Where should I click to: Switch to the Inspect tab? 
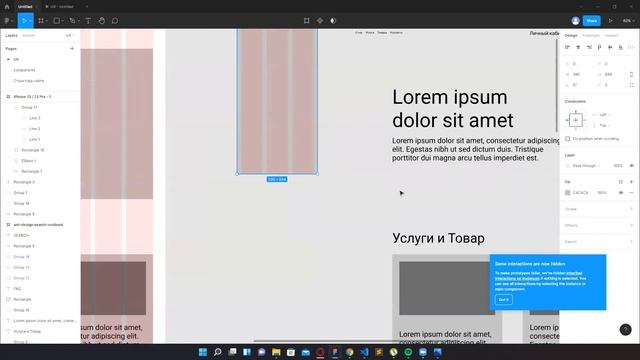pos(611,36)
